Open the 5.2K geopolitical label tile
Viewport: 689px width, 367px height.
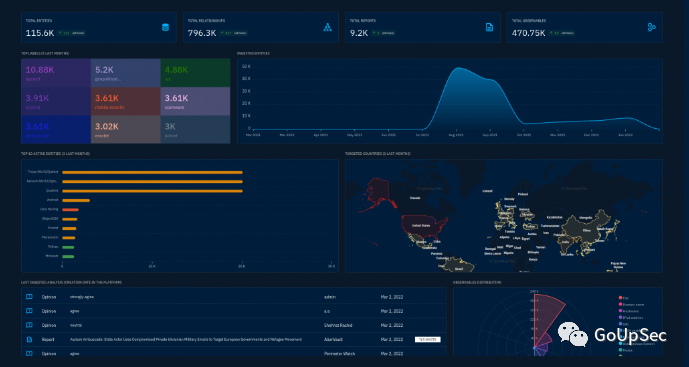(126, 73)
